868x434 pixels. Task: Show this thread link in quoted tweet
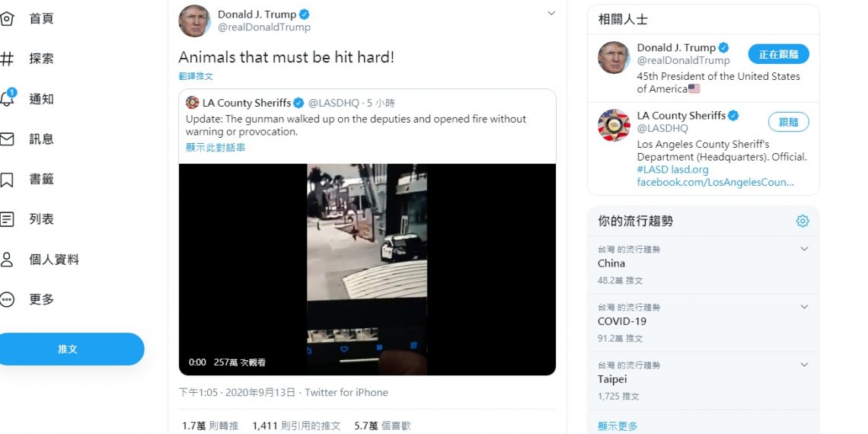215,147
